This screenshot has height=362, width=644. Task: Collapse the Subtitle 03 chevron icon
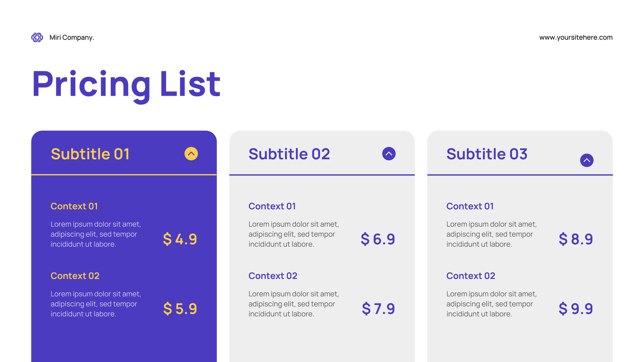point(587,160)
